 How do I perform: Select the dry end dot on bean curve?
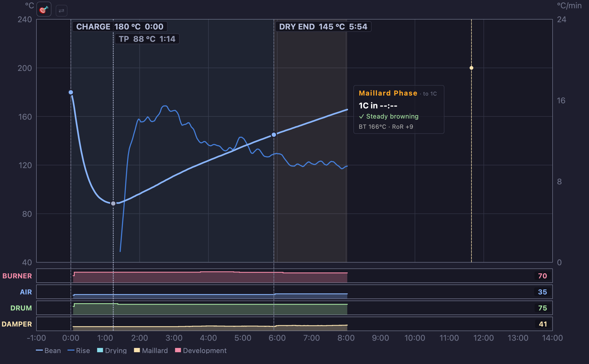[274, 135]
